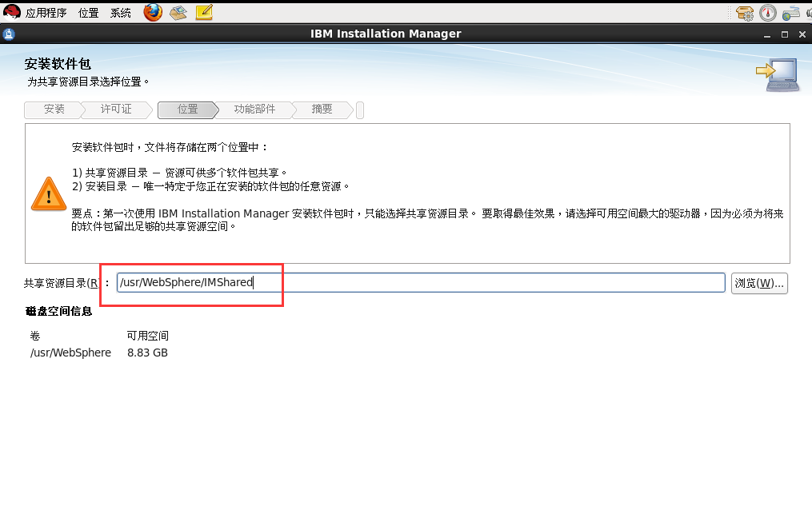Click the software update tray icon

745,13
